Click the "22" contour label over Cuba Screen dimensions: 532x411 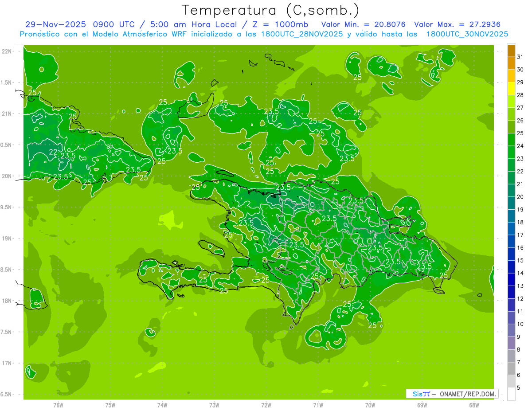pyautogui.click(x=53, y=152)
